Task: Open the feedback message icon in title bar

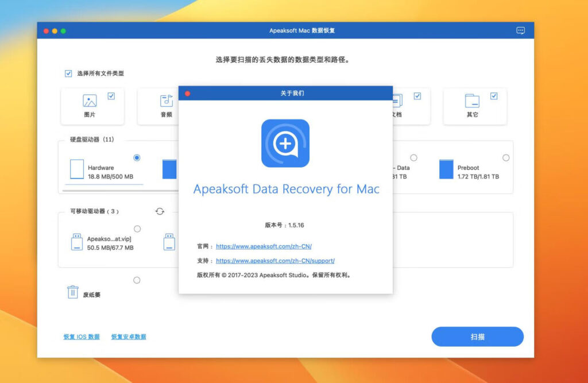Action: tap(521, 30)
